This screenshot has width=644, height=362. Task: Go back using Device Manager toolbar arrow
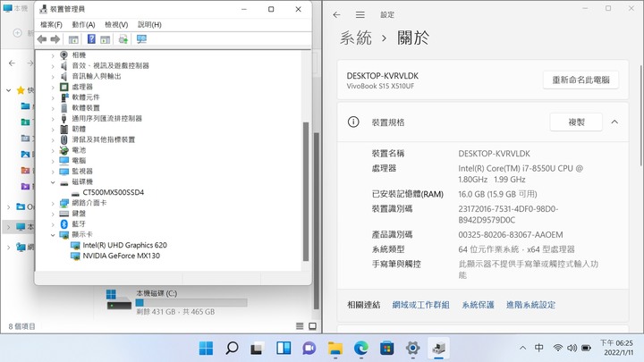coord(42,39)
